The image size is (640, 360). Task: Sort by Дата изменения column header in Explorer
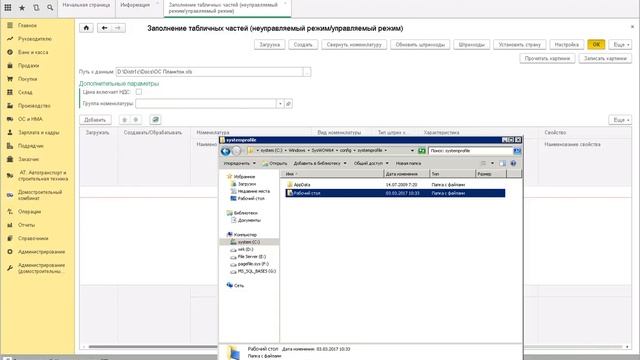click(x=407, y=174)
